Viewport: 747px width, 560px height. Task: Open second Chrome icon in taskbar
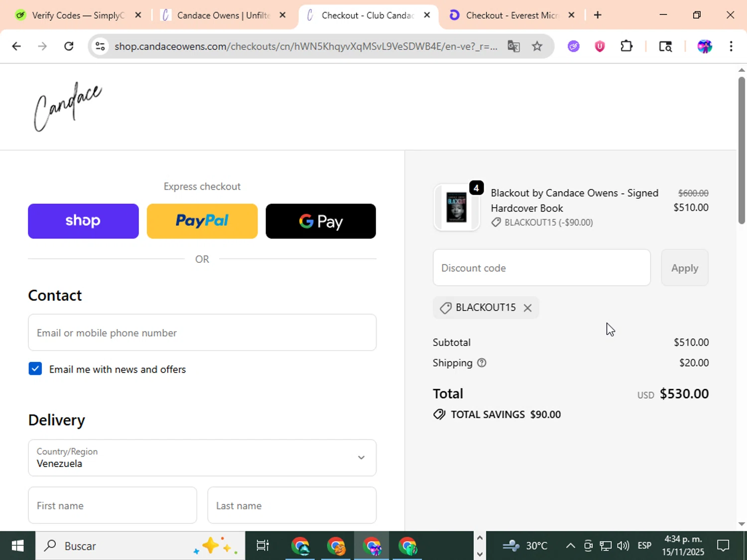tap(336, 546)
